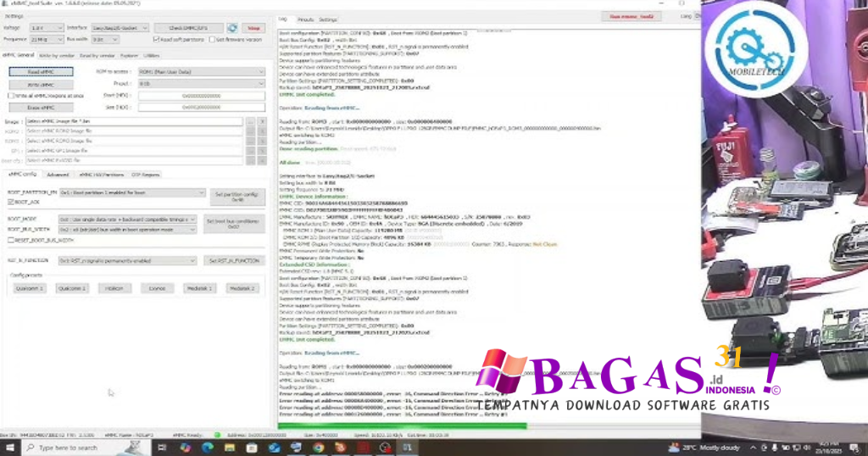The width and height of the screenshot is (868, 456).
Task: Open the Interface dropdown
Action: tap(120, 28)
